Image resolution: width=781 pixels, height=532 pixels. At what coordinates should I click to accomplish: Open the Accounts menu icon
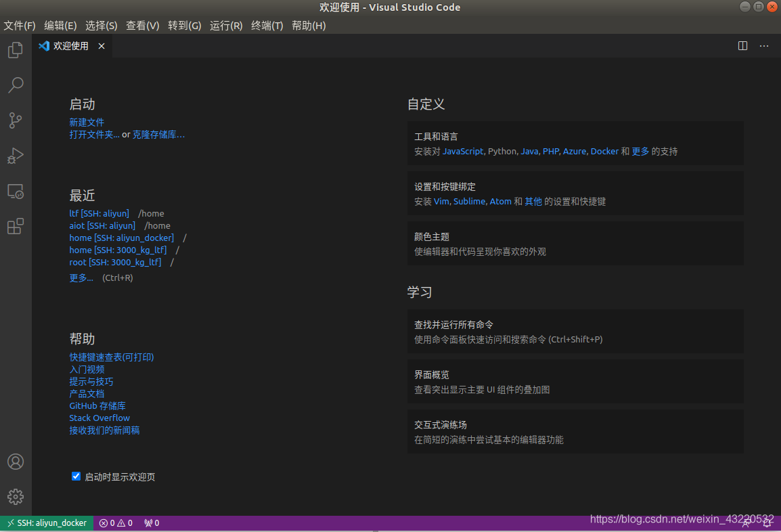click(16, 462)
